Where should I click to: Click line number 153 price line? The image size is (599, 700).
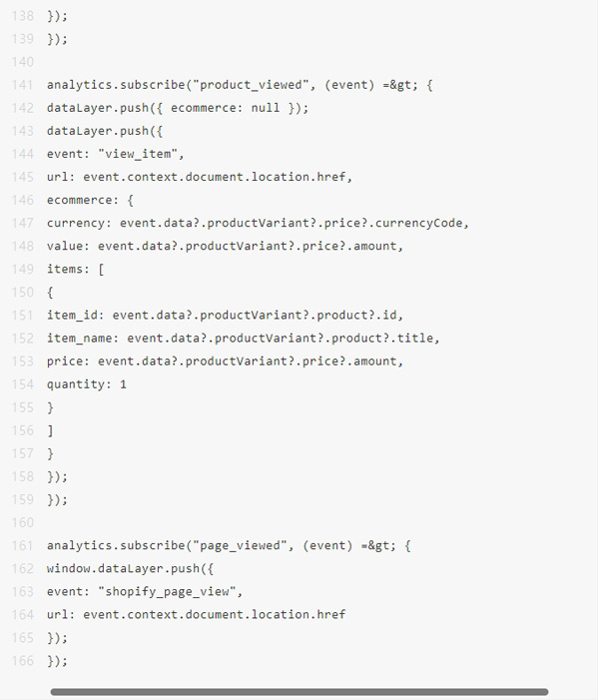tap(22, 360)
